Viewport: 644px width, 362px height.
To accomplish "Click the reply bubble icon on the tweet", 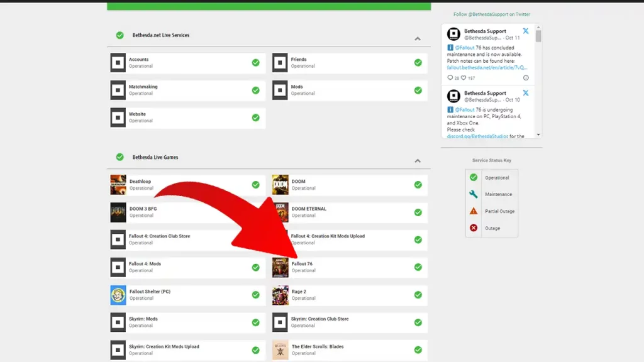I will 450,77.
